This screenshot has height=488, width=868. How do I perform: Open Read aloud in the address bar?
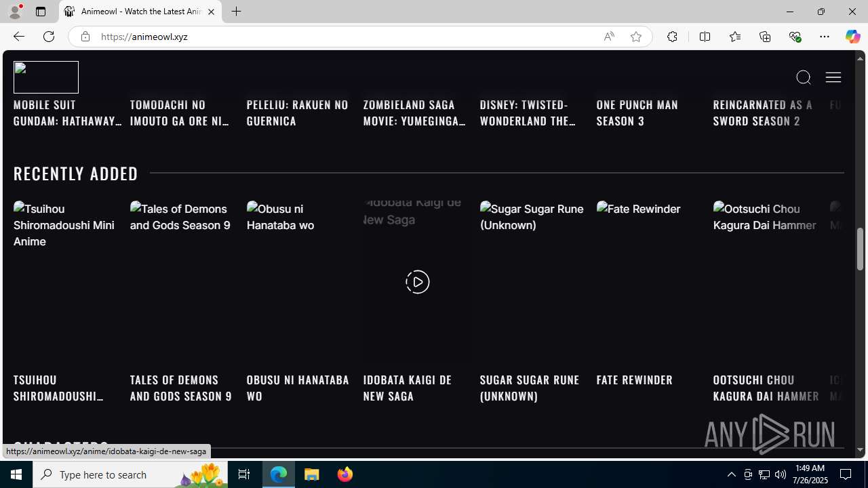(x=609, y=37)
